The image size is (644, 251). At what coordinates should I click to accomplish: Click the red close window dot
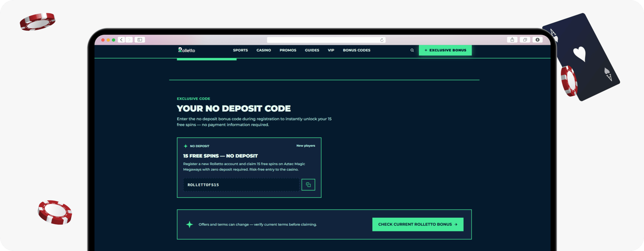click(x=103, y=40)
